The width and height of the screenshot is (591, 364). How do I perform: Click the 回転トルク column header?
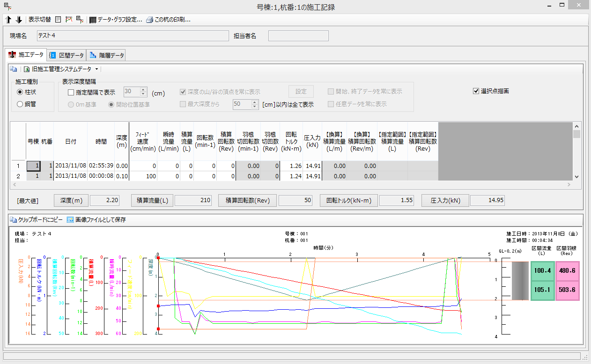291,141
